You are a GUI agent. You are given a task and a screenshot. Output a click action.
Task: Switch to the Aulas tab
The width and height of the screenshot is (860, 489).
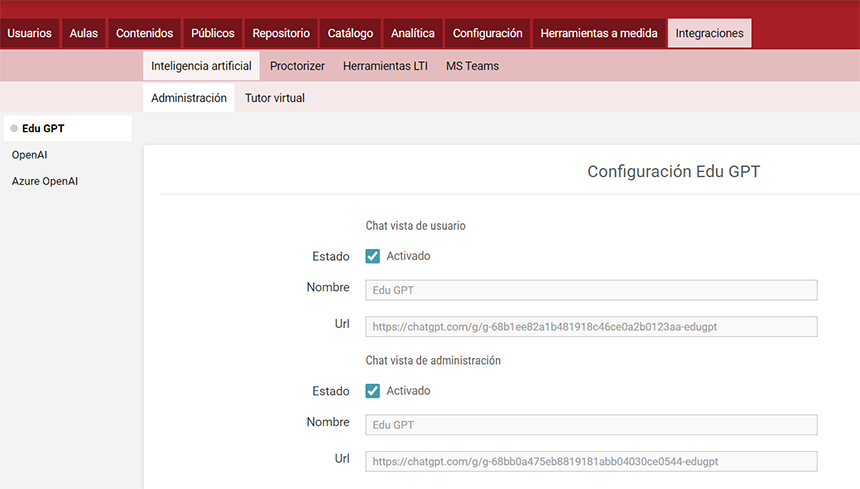pos(84,33)
